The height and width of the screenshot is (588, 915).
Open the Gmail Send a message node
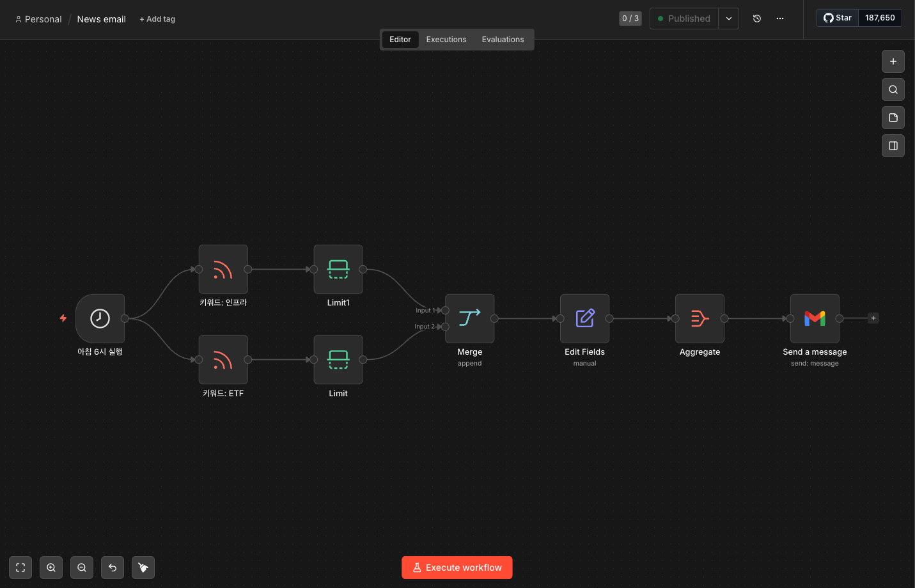815,318
